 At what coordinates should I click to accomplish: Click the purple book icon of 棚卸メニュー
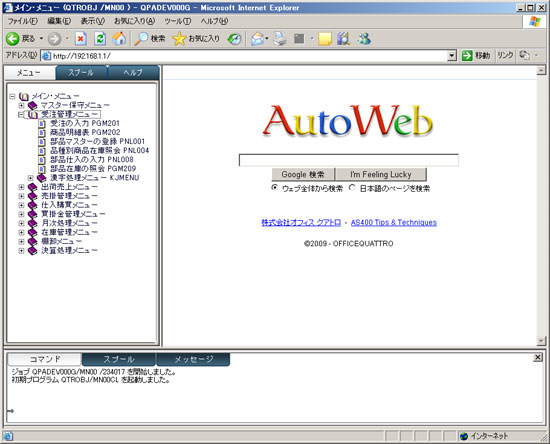(x=33, y=241)
